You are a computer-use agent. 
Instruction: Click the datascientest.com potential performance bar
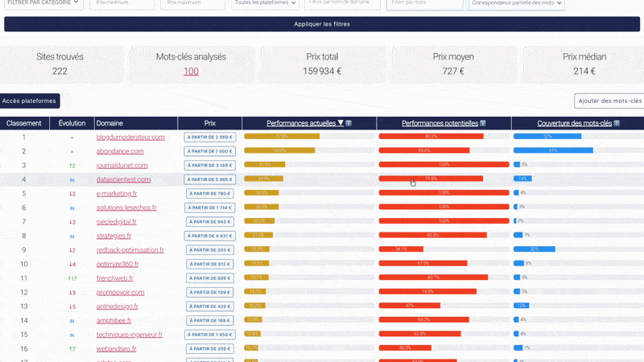(x=431, y=179)
